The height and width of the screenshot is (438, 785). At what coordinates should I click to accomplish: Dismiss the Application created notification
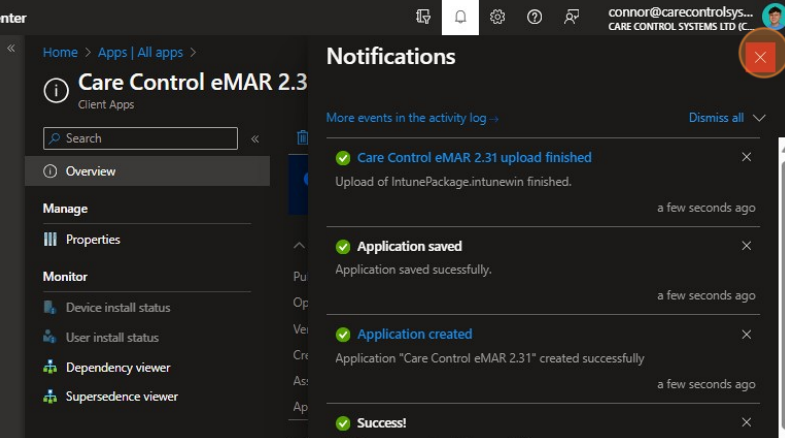[746, 334]
